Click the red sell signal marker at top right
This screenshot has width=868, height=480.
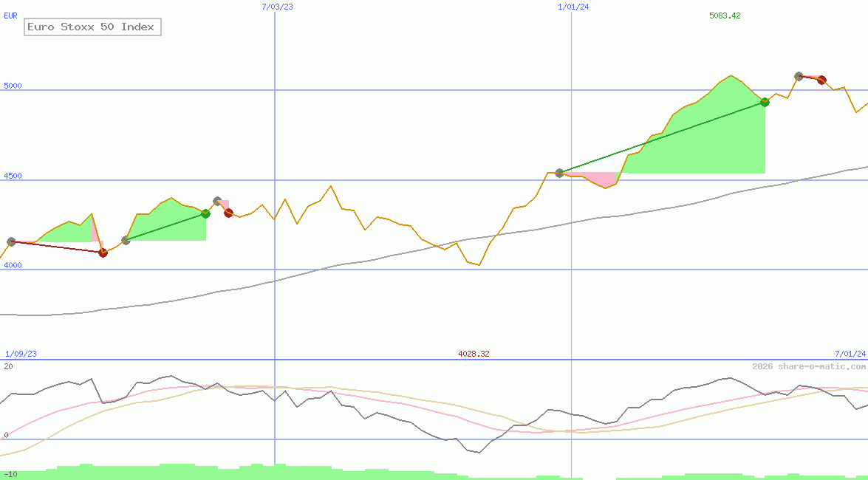pyautogui.click(x=821, y=80)
